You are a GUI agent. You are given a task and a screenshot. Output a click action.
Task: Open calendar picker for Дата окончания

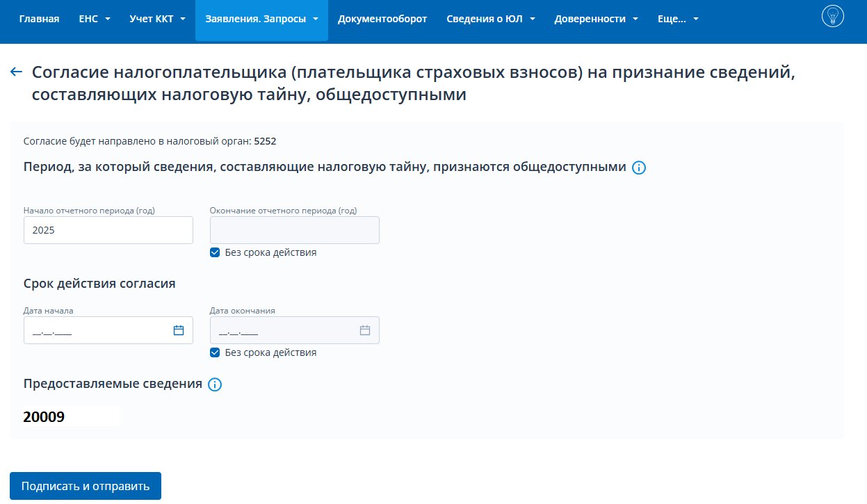point(365,330)
